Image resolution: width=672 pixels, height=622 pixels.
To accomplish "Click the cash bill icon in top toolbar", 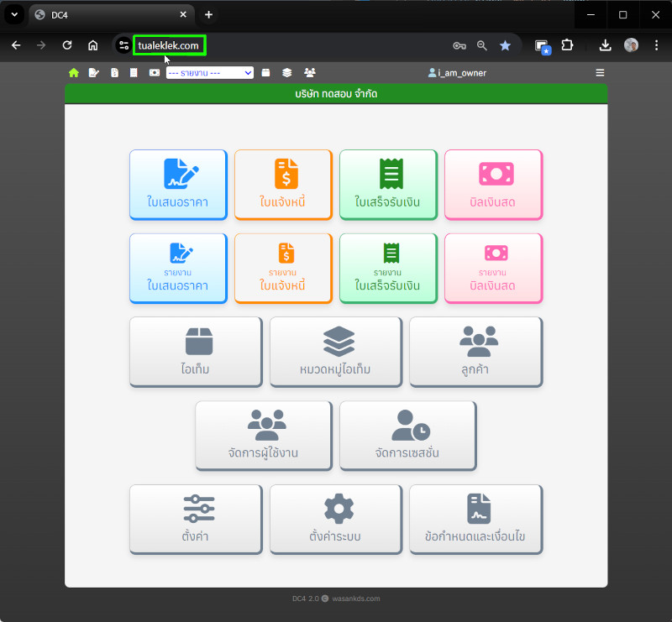I will coord(154,73).
